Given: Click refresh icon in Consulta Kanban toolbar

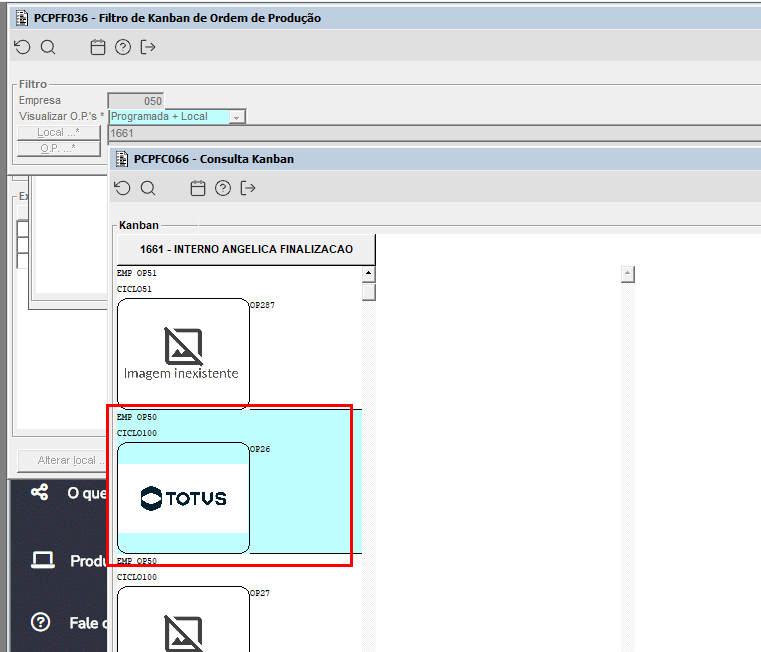Looking at the screenshot, I should (x=122, y=188).
